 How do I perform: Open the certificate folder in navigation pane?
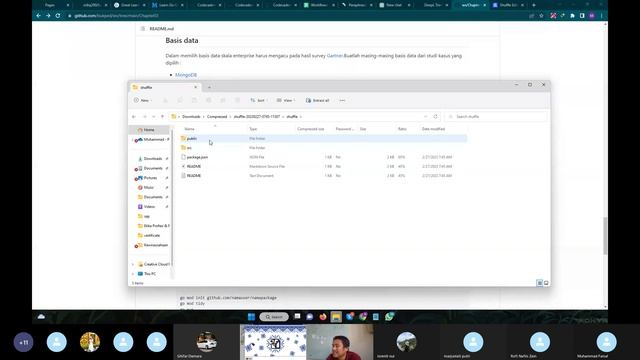(151, 236)
